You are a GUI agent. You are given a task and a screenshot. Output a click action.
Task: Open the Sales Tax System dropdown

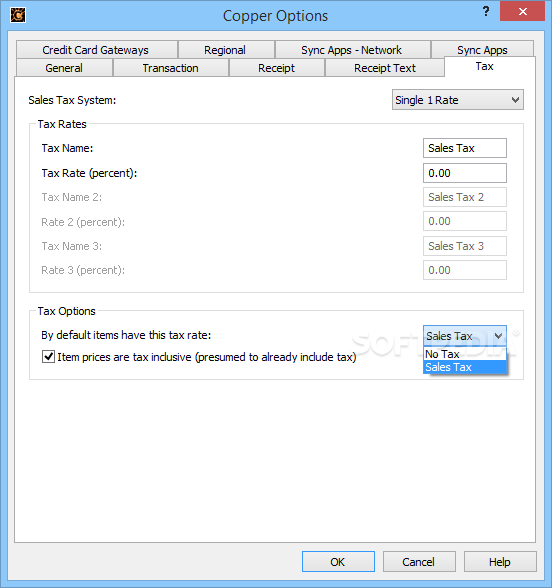pos(458,100)
